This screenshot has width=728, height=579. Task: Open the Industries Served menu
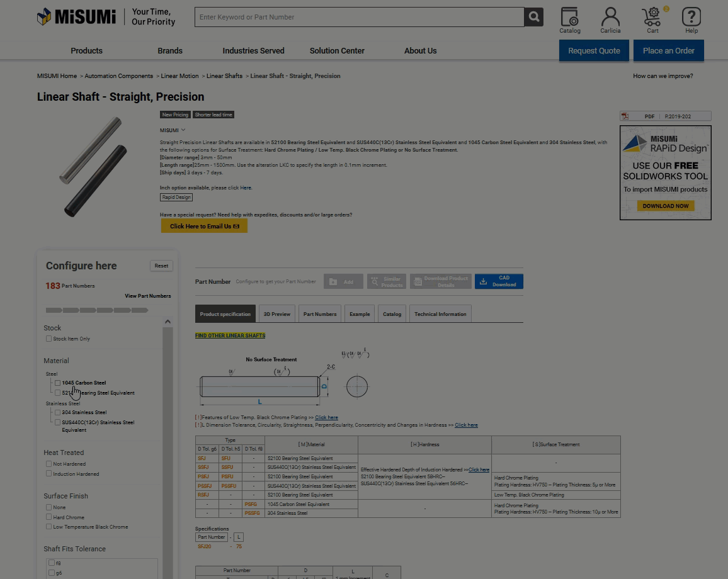tap(254, 50)
